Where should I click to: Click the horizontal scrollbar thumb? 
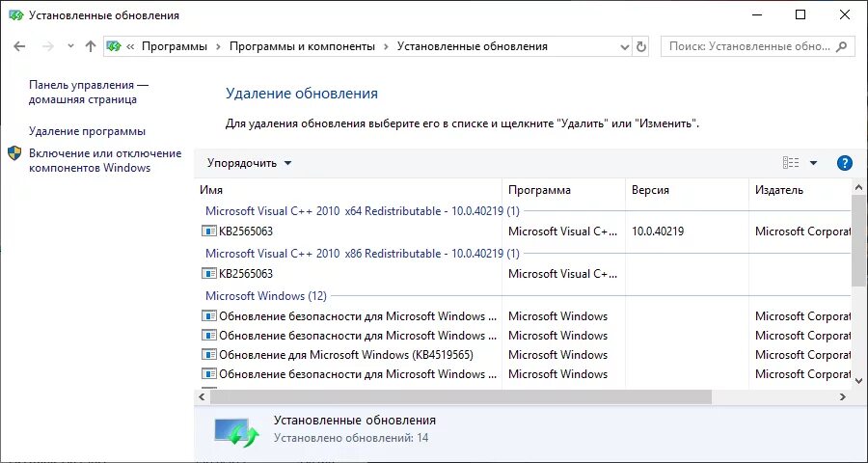tap(461, 396)
